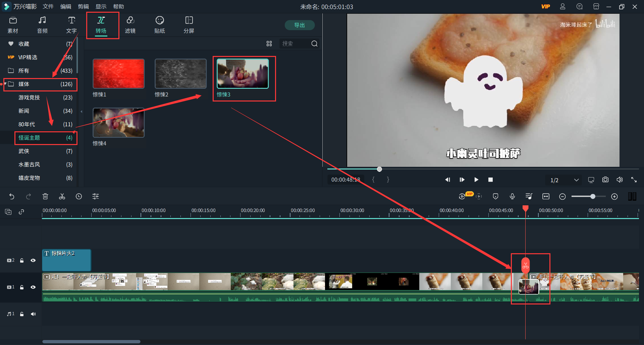The height and width of the screenshot is (345, 644).
Task: Click the undo arrow icon
Action: [x=12, y=197]
